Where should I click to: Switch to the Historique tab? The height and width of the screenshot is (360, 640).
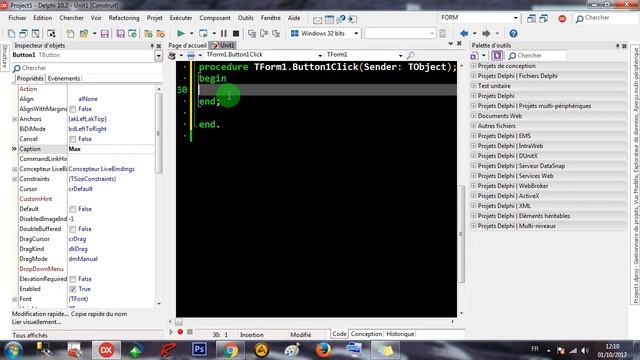[400, 334]
